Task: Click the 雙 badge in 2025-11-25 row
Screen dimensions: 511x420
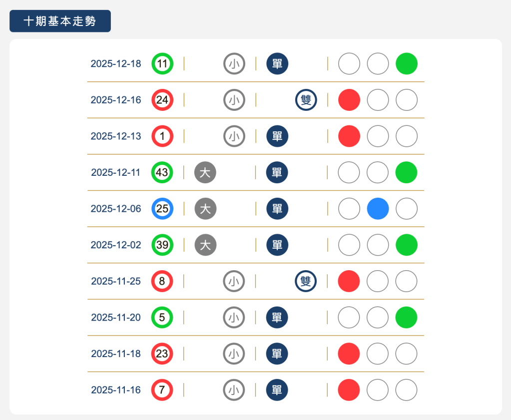Action: (x=306, y=281)
